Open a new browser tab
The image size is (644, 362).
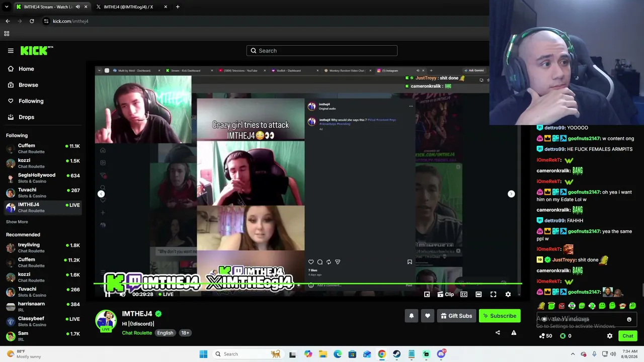(x=178, y=7)
